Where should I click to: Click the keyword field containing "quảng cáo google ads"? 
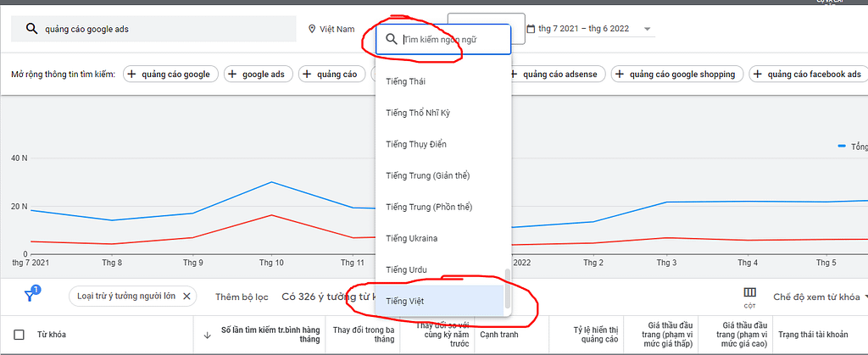tap(153, 29)
